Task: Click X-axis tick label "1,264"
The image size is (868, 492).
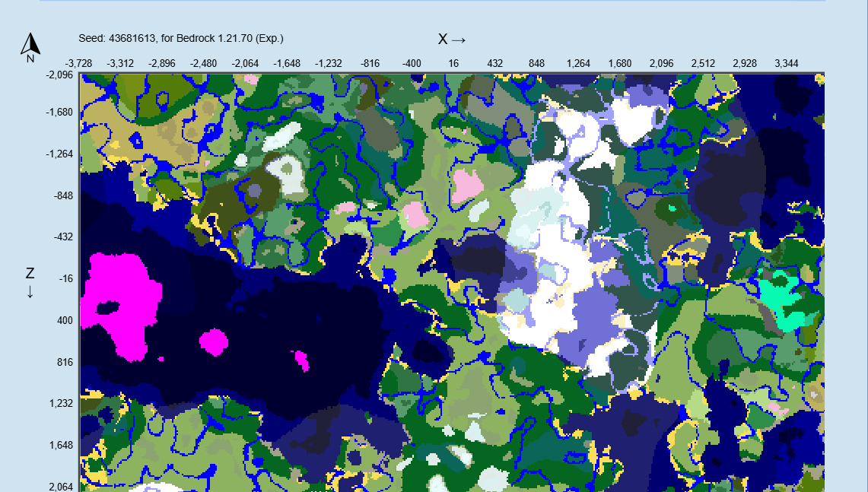Action: [x=578, y=64]
